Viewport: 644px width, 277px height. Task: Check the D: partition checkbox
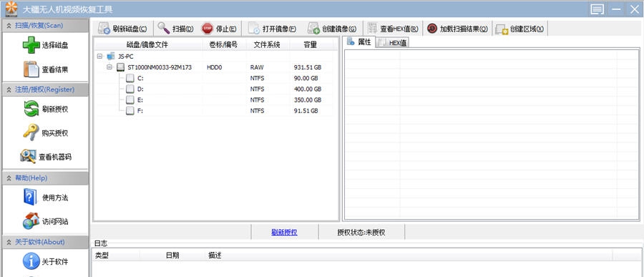[x=130, y=89]
